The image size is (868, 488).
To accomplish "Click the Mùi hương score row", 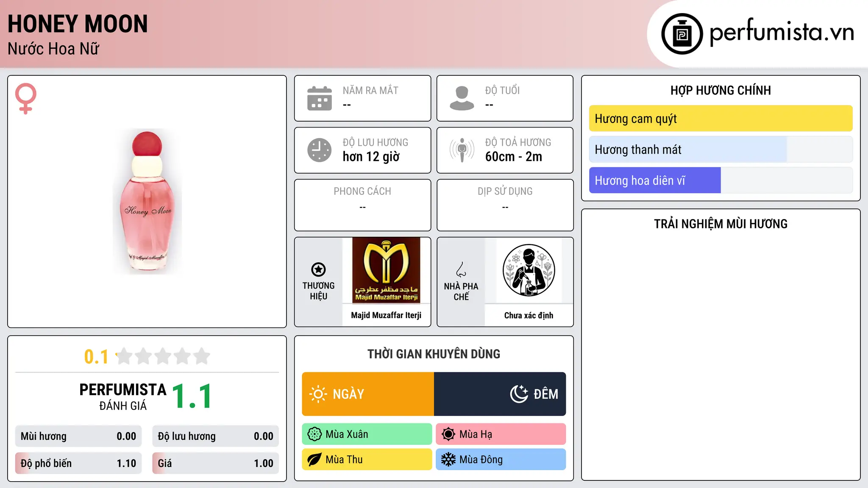I will coord(78,436).
